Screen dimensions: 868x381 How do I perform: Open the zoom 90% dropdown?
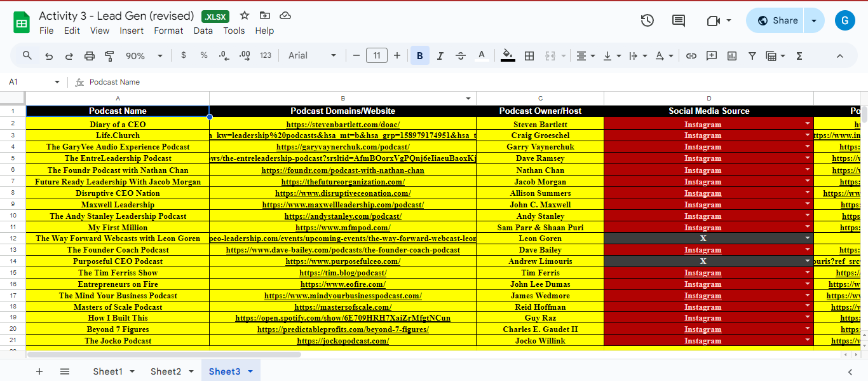click(144, 56)
